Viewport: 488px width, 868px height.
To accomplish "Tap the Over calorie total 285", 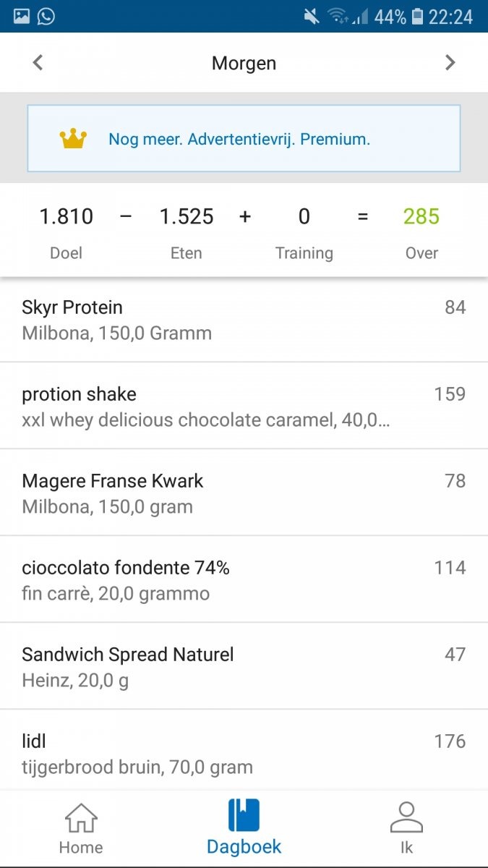I will coord(421,216).
